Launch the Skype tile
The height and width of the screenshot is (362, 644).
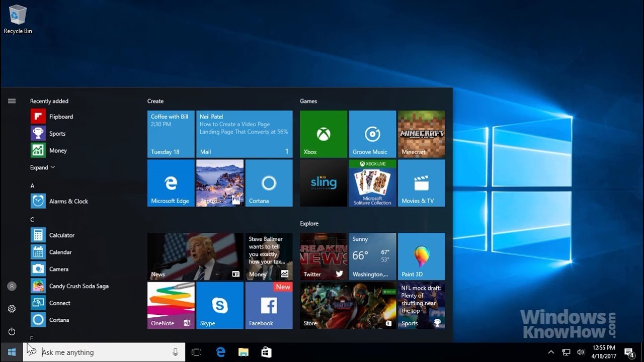220,305
